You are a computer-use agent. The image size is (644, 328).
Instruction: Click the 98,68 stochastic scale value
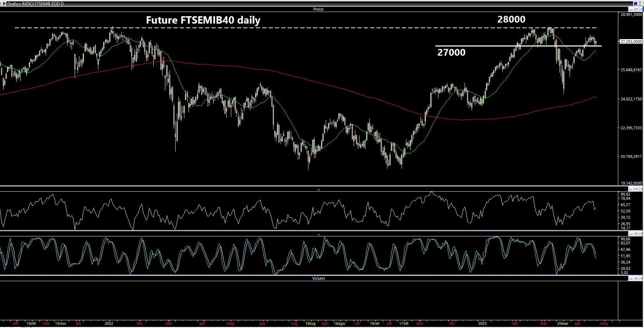click(625, 239)
